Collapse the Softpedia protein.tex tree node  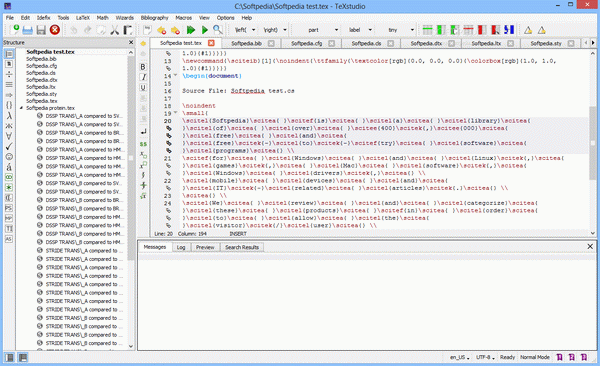point(21,108)
